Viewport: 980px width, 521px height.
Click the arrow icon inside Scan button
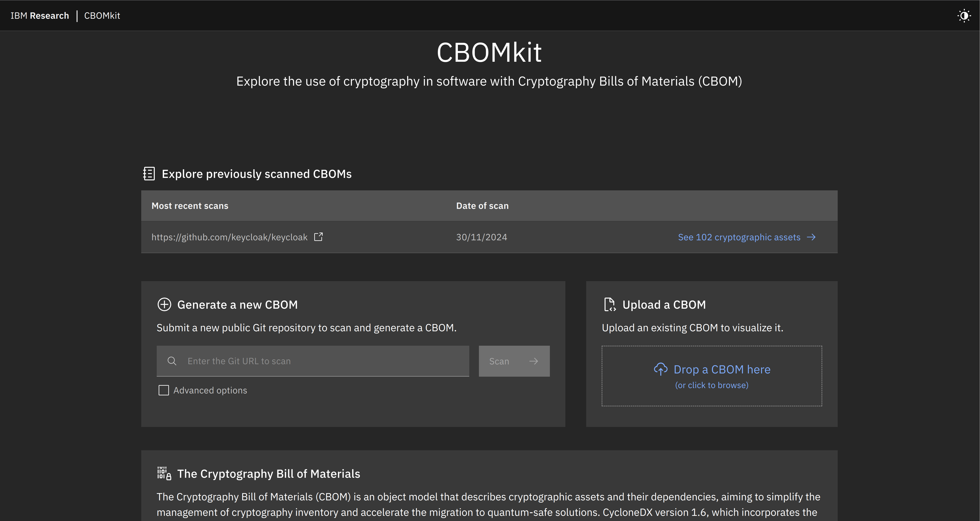(x=534, y=361)
